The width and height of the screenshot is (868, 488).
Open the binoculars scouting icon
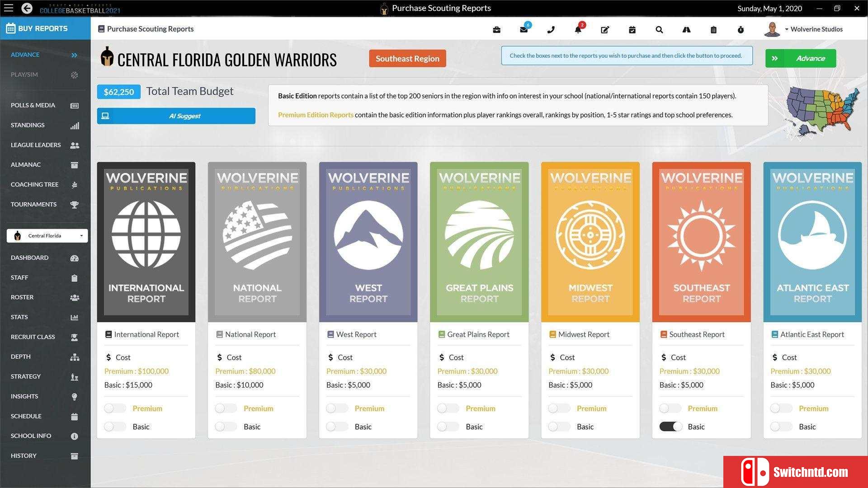tap(686, 30)
